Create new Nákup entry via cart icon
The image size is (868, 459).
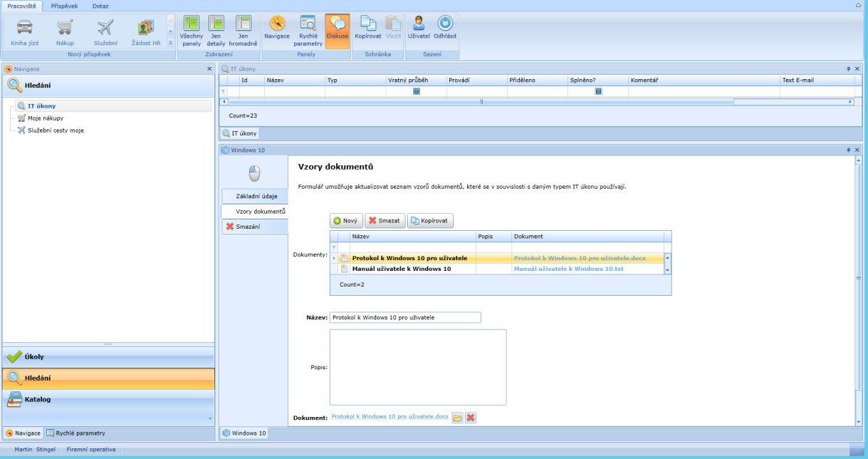(65, 28)
